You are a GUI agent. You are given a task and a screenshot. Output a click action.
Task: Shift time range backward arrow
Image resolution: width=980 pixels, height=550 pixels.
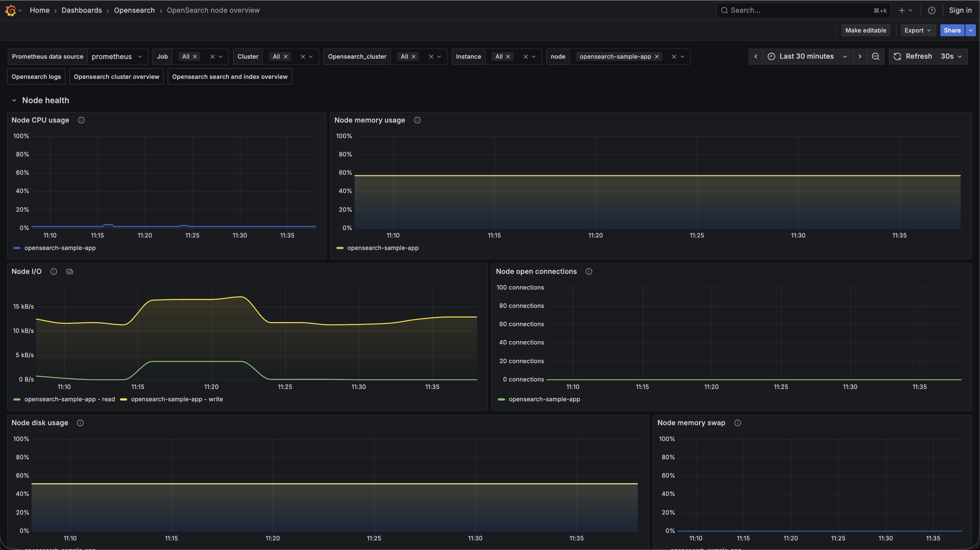pos(755,56)
